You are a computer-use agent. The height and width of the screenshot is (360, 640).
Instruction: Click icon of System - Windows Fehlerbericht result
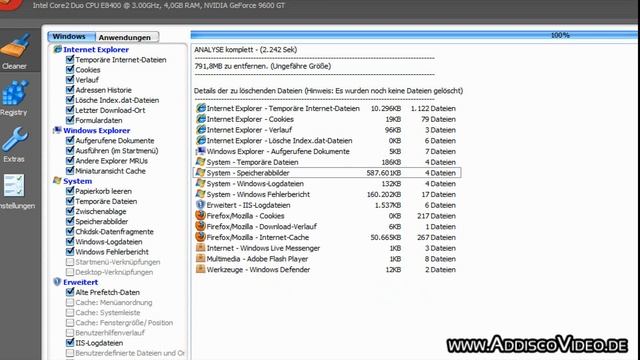point(200,194)
